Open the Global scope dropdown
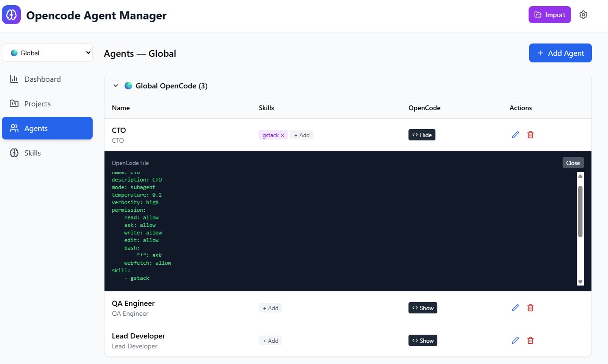This screenshot has height=364, width=608. point(47,53)
